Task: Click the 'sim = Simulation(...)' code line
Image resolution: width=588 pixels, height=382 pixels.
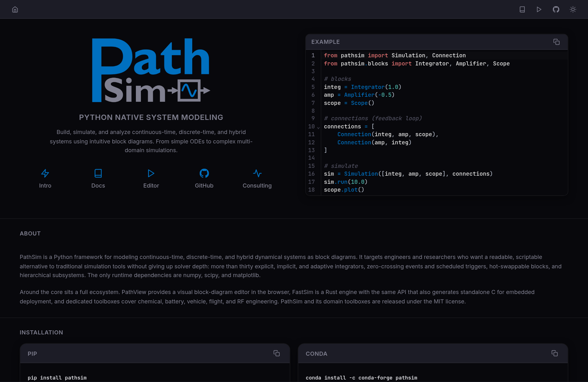Action: (x=408, y=174)
